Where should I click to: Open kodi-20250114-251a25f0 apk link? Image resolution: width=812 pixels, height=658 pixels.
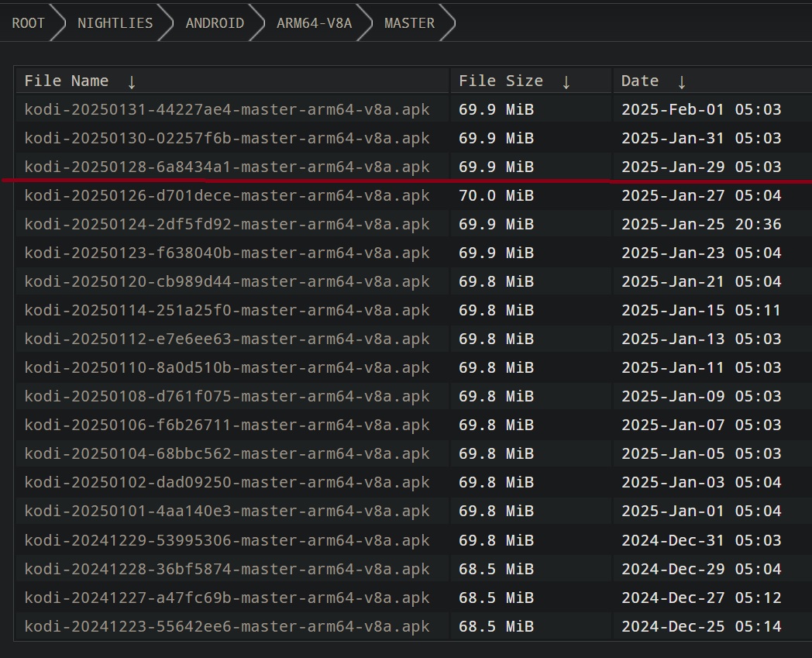[227, 311]
